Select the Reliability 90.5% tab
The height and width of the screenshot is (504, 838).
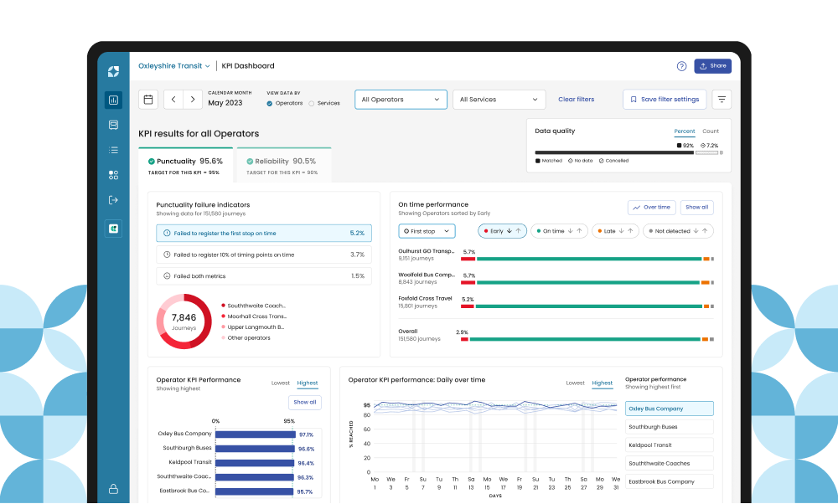(x=284, y=165)
